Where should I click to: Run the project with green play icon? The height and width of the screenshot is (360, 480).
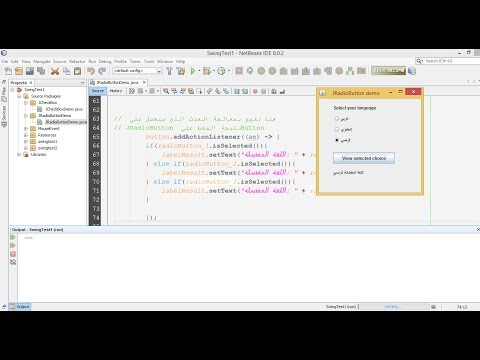pyautogui.click(x=193, y=71)
